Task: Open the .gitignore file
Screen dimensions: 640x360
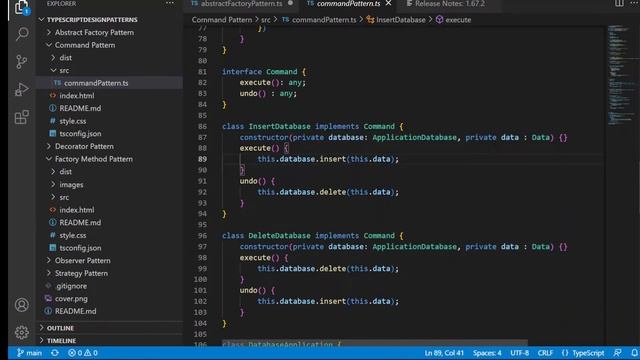Action: point(71,286)
